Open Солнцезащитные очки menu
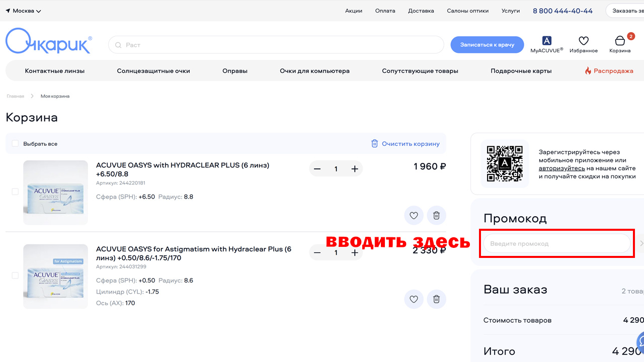 pyautogui.click(x=153, y=71)
